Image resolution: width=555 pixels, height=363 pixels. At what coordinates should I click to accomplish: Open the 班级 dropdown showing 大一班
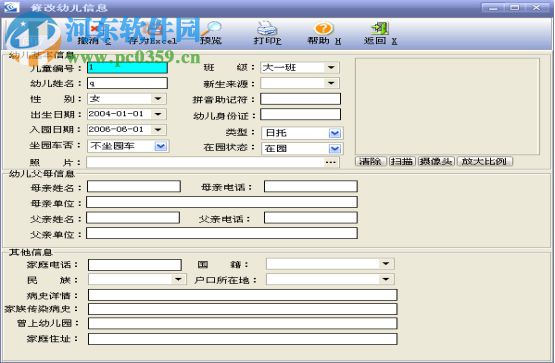click(x=331, y=67)
